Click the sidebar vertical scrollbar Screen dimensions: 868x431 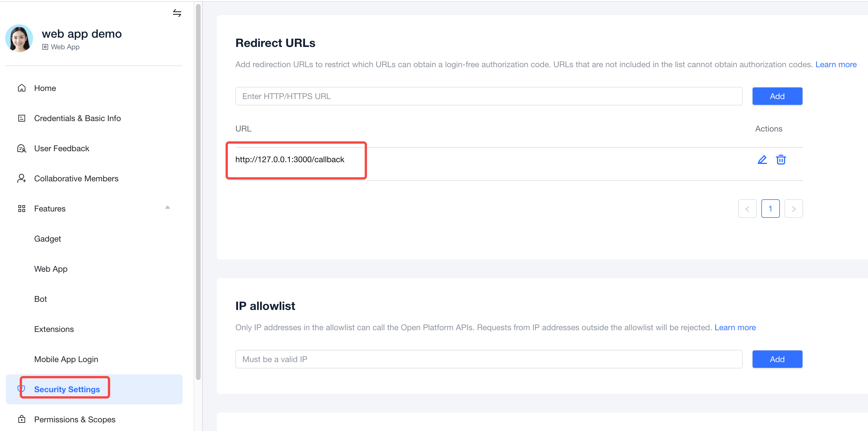(198, 192)
